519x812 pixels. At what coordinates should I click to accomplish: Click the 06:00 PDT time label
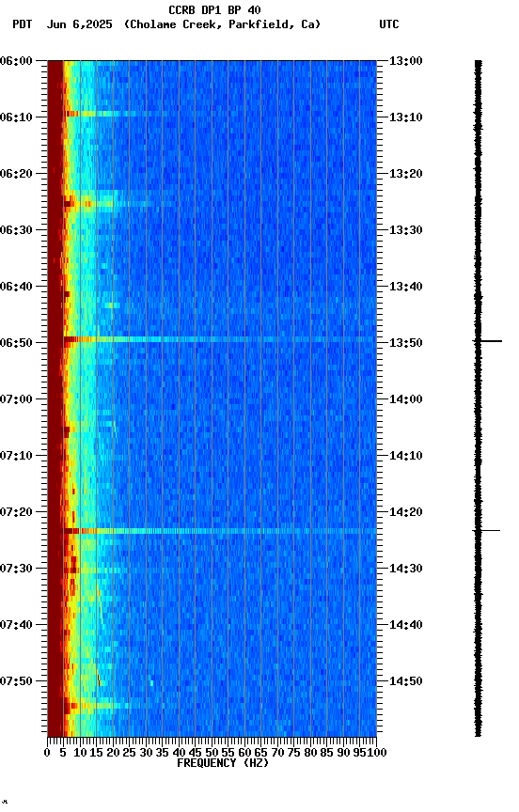coord(16,61)
